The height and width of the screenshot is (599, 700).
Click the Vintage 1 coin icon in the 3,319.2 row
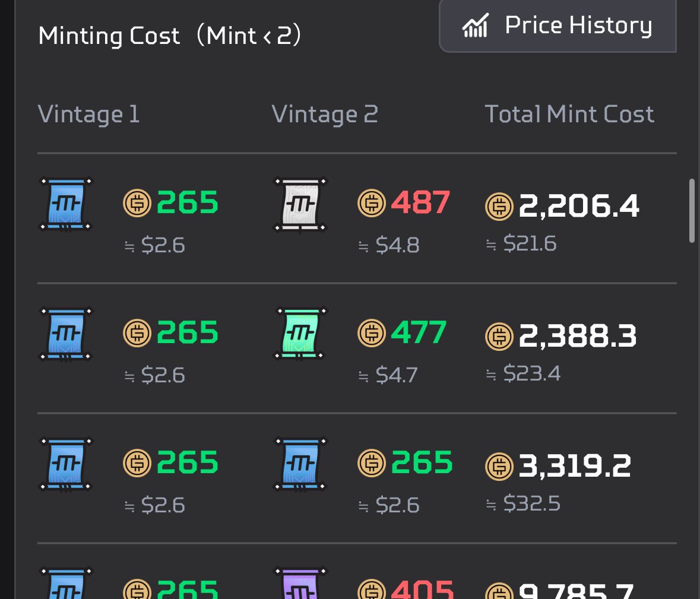137,463
